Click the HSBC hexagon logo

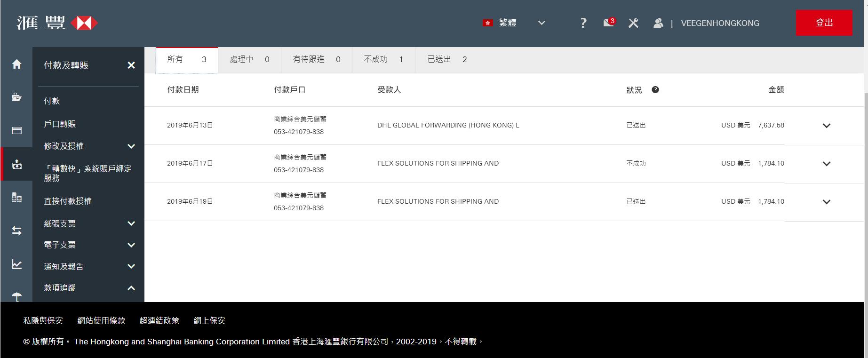coord(84,23)
